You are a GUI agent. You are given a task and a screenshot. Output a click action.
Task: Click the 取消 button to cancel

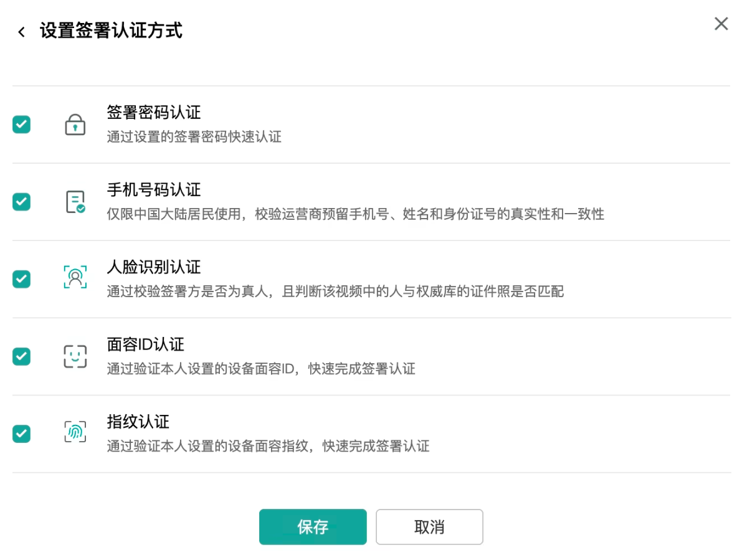(429, 526)
